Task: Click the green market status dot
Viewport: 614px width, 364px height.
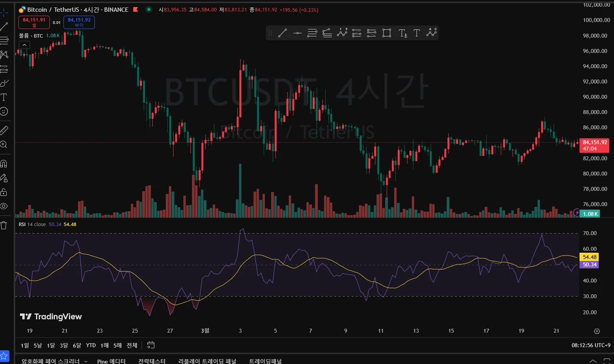Action: tap(149, 9)
